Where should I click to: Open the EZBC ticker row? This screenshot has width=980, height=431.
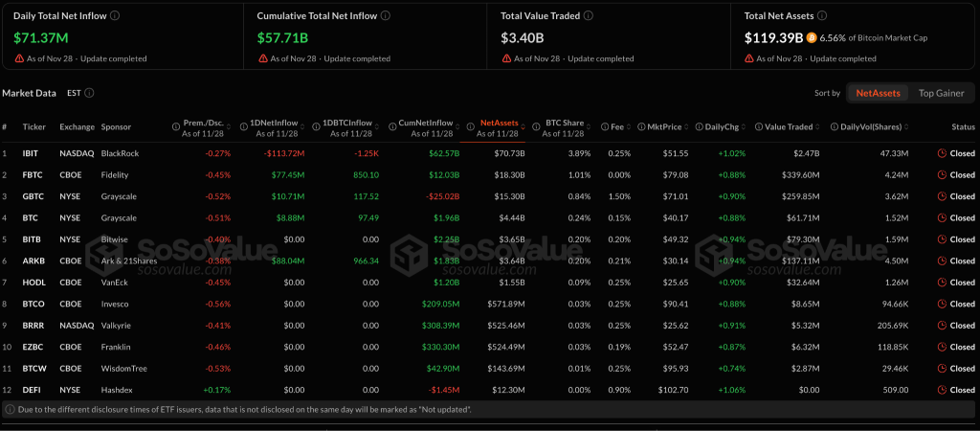point(490,347)
